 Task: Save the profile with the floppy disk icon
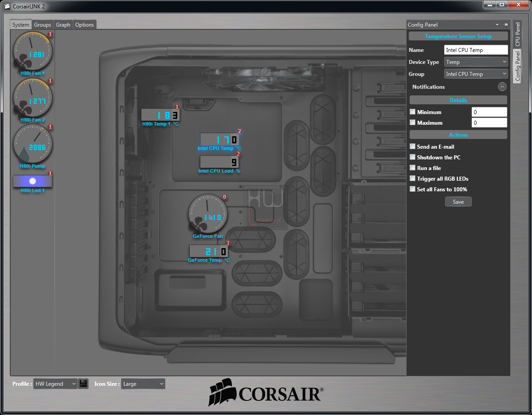tap(83, 383)
